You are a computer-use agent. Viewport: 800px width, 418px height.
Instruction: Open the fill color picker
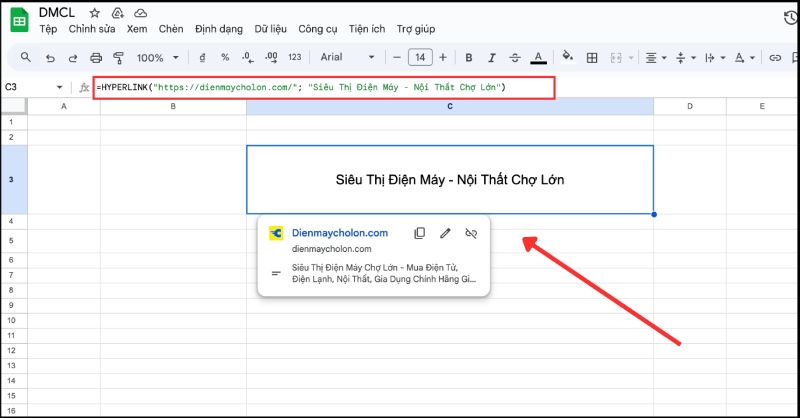567,57
